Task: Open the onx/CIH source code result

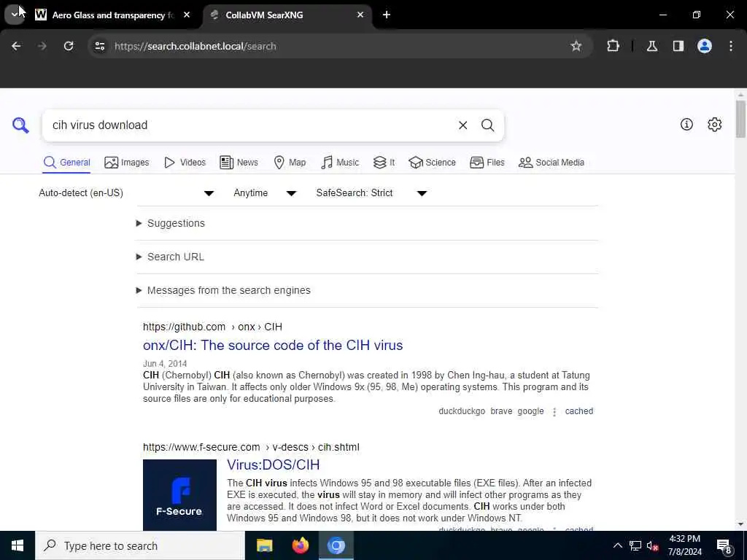Action: [x=273, y=345]
